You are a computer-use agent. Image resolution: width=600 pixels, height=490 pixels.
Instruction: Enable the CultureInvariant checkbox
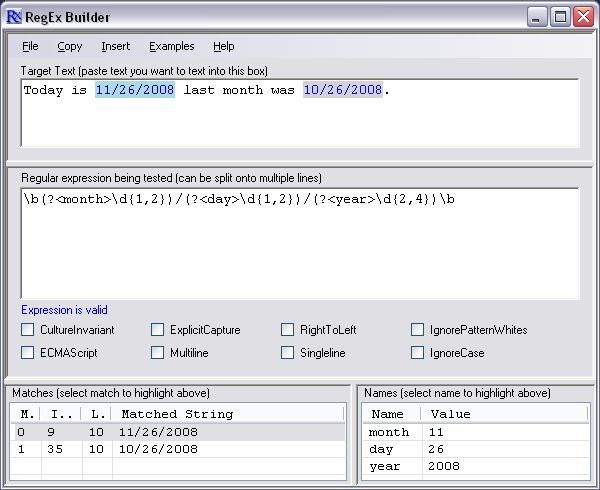(x=29, y=330)
